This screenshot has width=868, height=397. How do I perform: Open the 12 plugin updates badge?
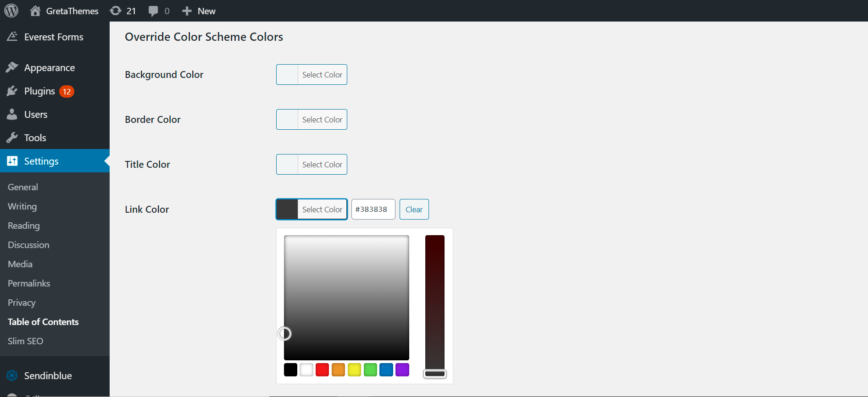[67, 92]
